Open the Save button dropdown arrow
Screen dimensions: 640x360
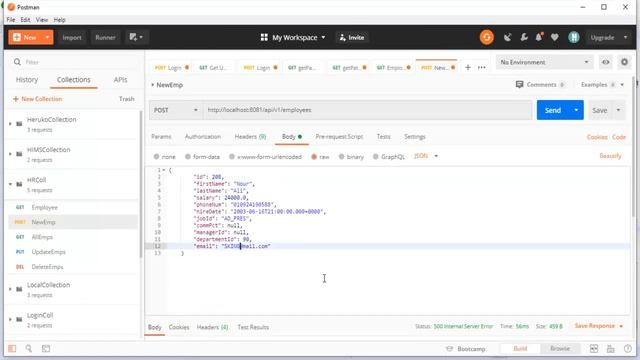coord(618,110)
